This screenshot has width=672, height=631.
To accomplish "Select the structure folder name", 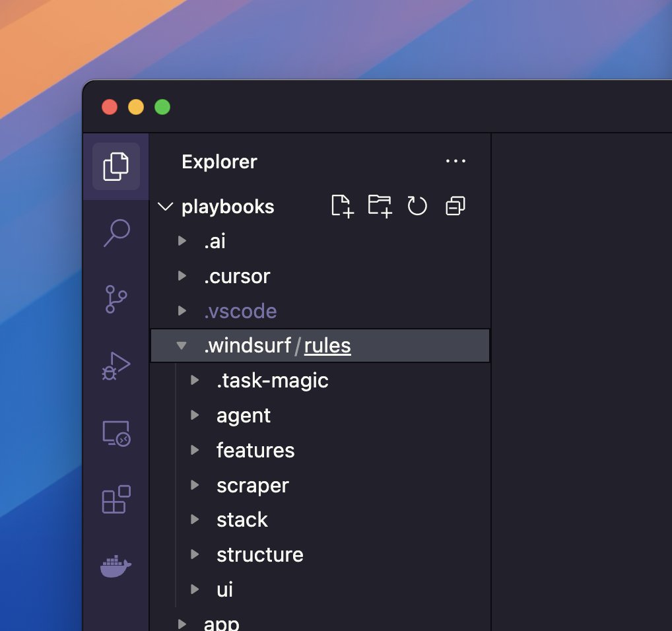I will [260, 554].
